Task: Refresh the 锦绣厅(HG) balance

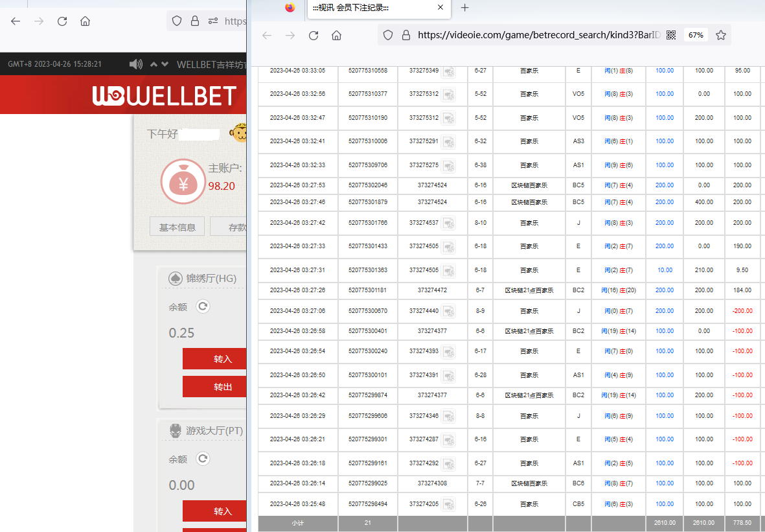Action: pos(203,306)
